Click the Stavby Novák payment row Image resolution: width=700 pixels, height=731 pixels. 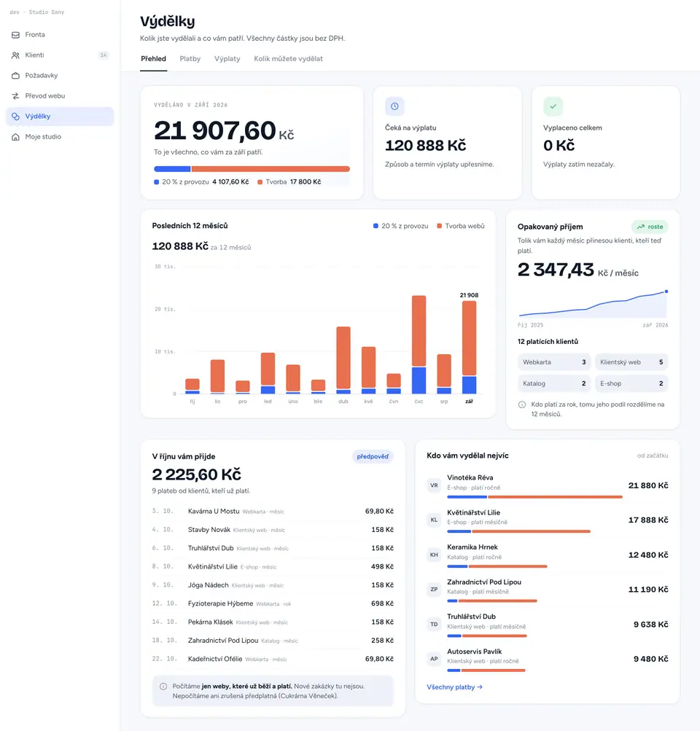tap(273, 530)
